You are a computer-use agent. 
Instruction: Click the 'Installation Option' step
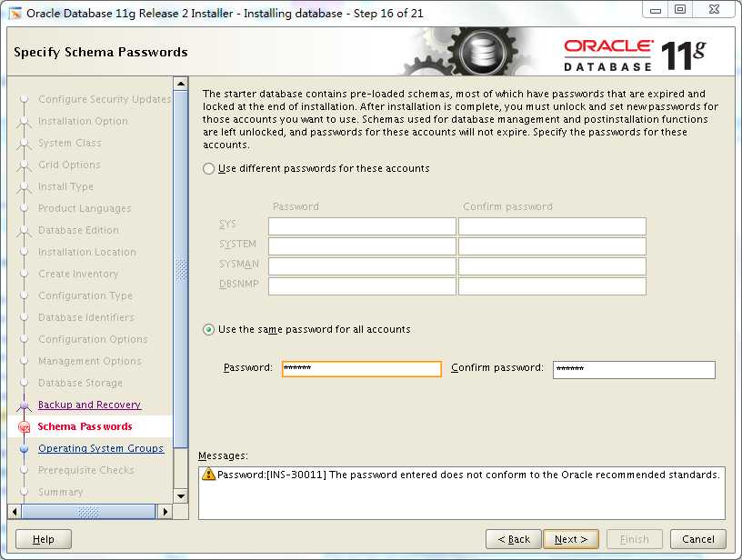84,121
